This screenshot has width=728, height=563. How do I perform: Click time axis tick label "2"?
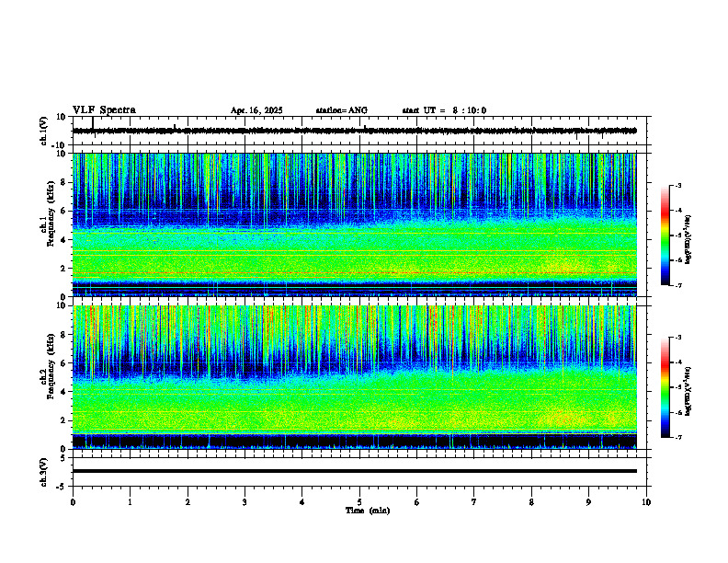(188, 502)
